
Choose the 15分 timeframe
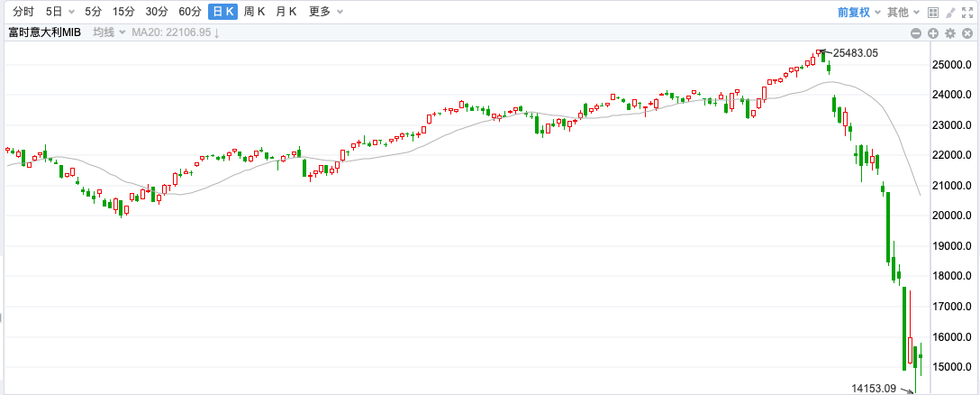123,11
